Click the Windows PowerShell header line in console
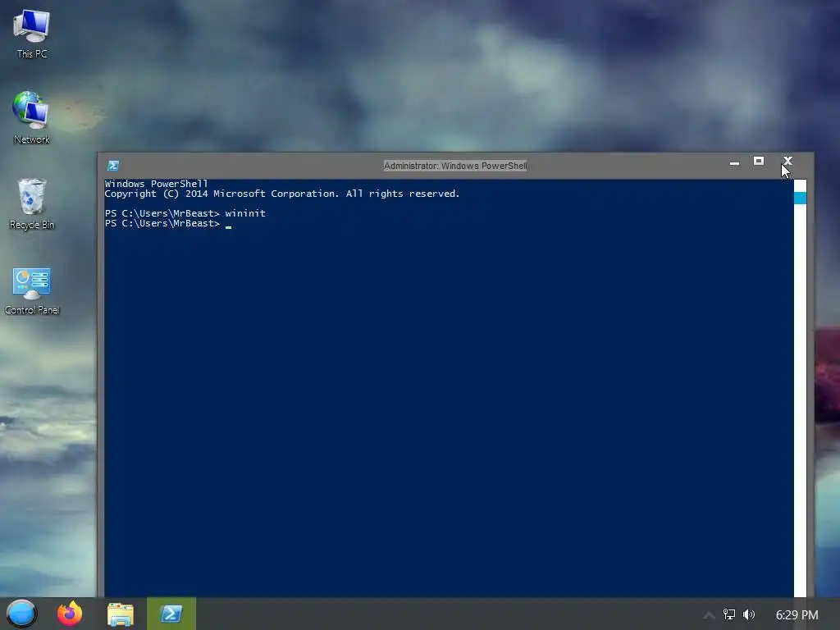The image size is (840, 630). click(x=156, y=184)
